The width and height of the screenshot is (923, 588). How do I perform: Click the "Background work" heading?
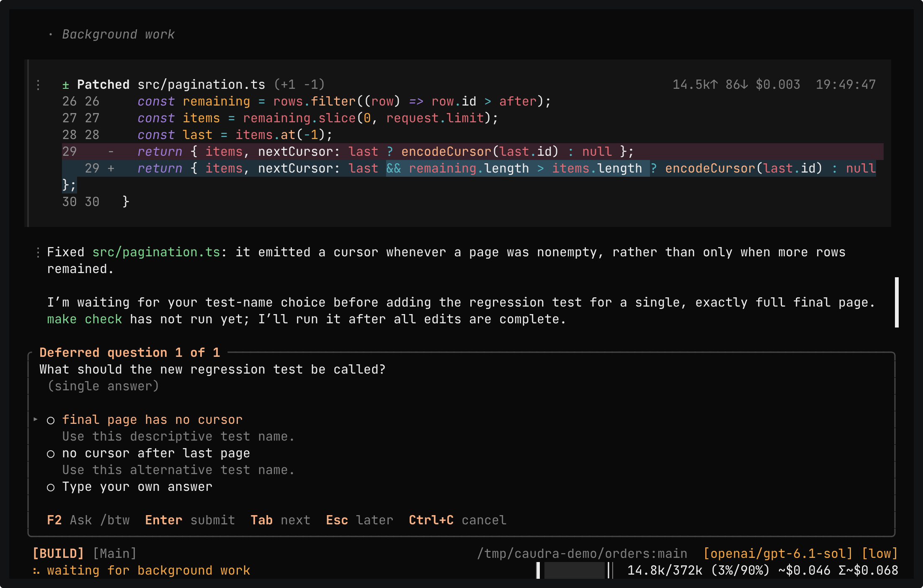coord(119,34)
